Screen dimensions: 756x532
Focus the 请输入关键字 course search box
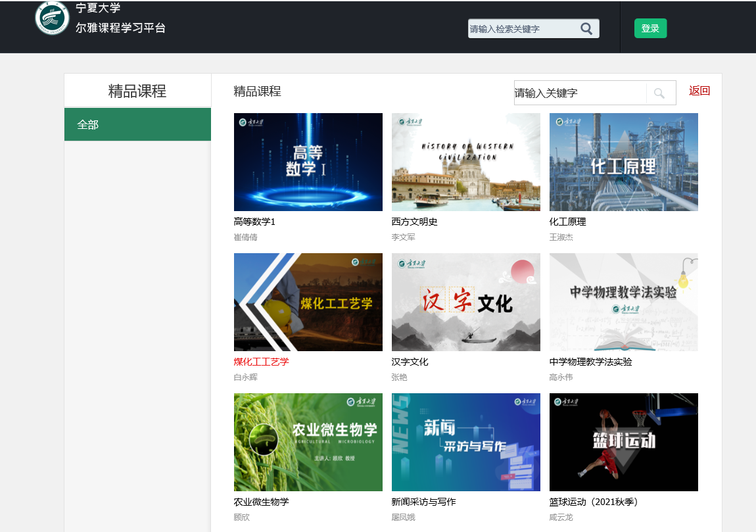(579, 93)
